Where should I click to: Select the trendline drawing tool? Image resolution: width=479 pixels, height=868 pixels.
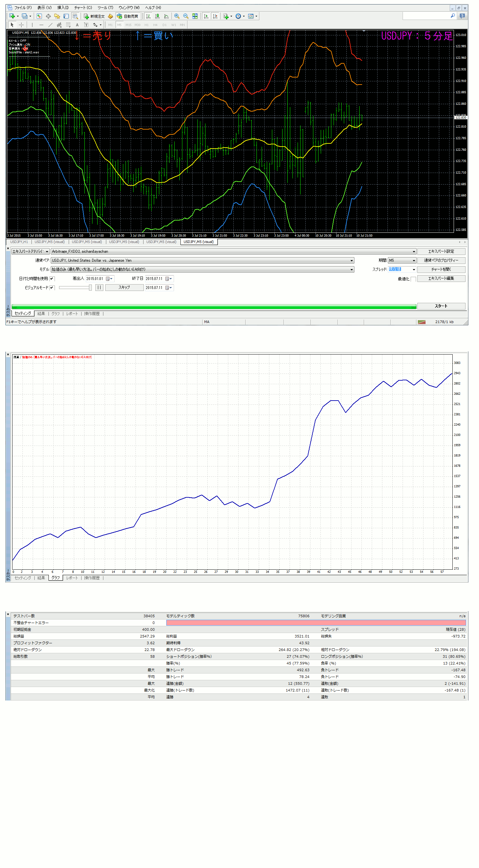click(50, 25)
